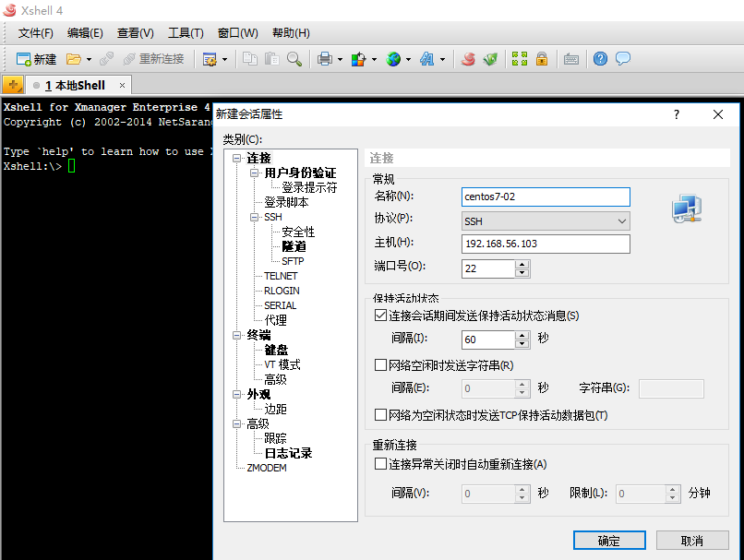This screenshot has height=560, width=744.
Task: Collapse the 连接 tree node
Action: pyautogui.click(x=236, y=158)
